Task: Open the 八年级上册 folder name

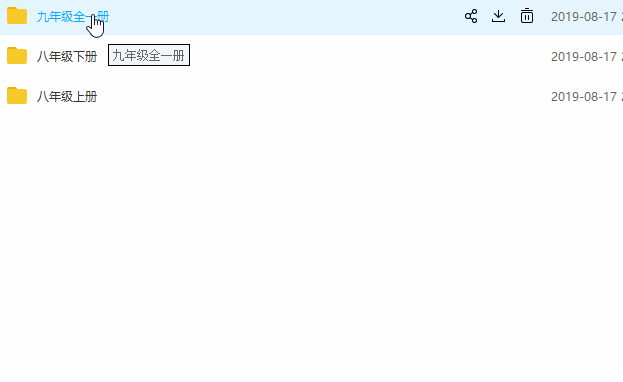Action: pyautogui.click(x=67, y=97)
